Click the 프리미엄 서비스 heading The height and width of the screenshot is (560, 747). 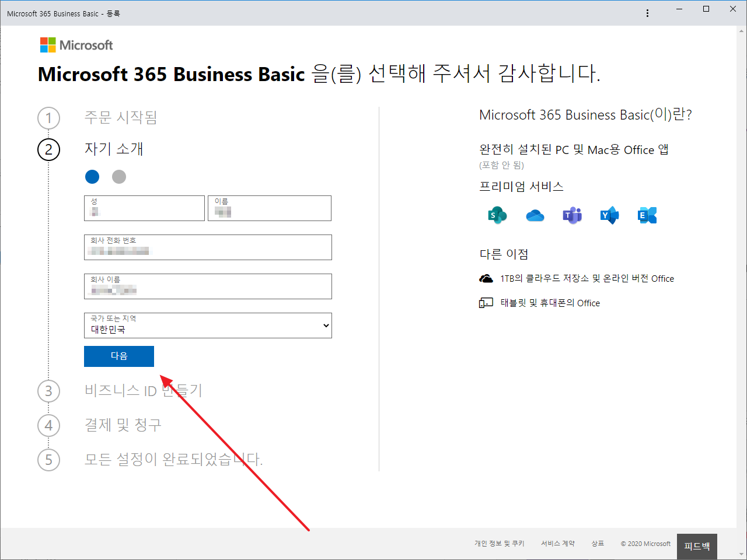click(x=522, y=187)
